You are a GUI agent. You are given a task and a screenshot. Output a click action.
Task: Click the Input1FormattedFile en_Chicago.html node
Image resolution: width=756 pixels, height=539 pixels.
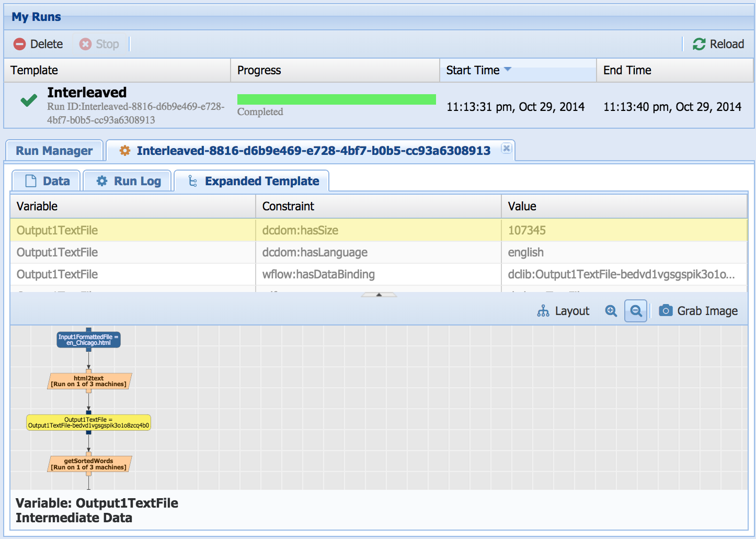(x=89, y=340)
